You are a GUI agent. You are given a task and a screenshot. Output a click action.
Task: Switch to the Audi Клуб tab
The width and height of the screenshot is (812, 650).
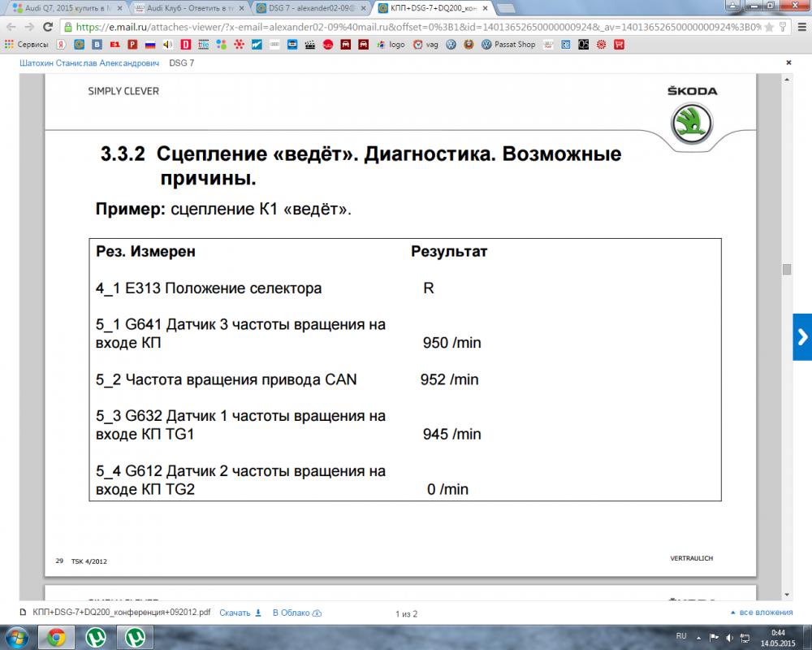pyautogui.click(x=188, y=8)
